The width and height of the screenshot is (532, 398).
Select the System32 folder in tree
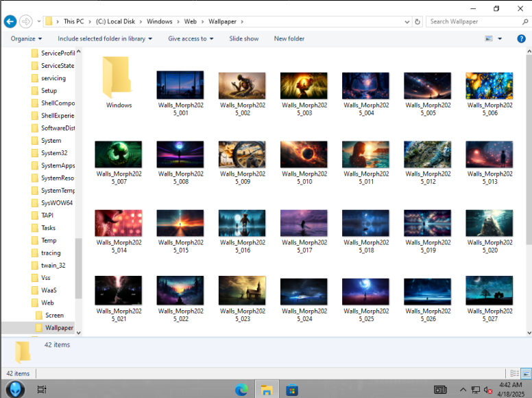coord(54,153)
